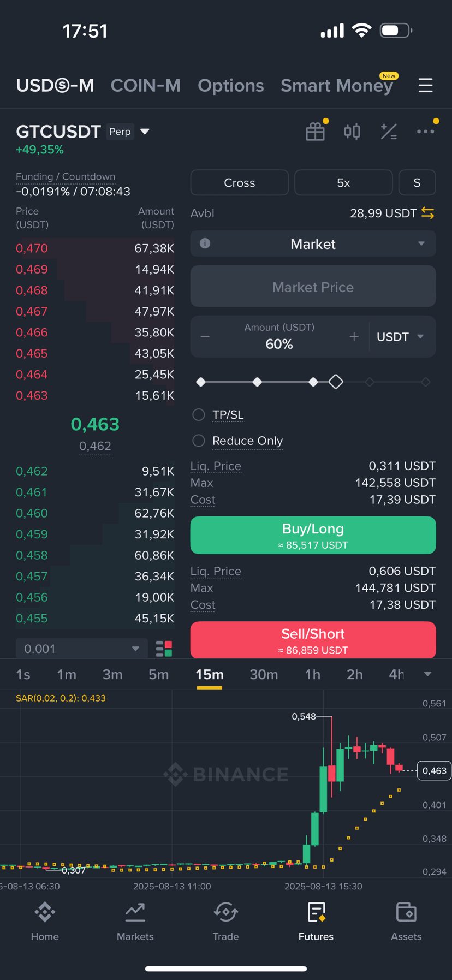The height and width of the screenshot is (980, 452).
Task: Select the 1h chart interval
Action: point(312,675)
